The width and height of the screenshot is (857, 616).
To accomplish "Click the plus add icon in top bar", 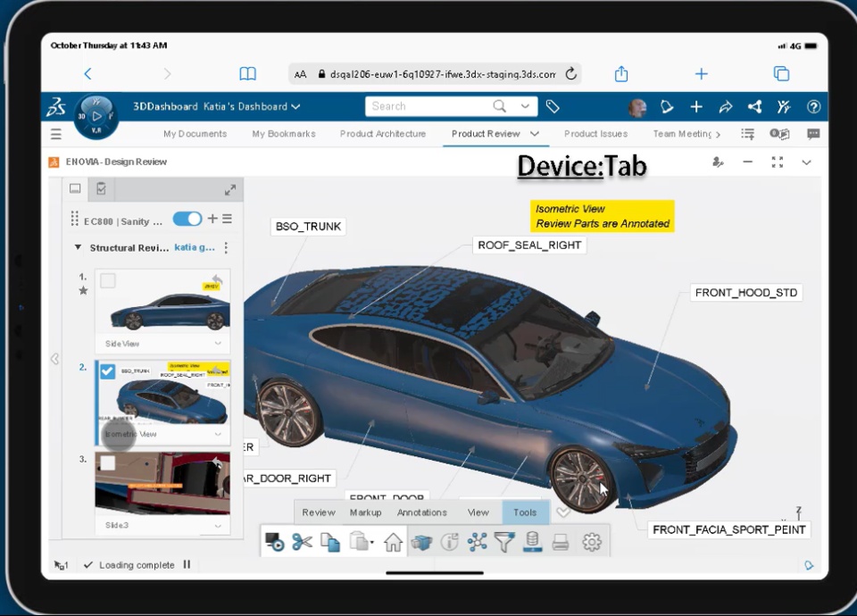I will (696, 106).
